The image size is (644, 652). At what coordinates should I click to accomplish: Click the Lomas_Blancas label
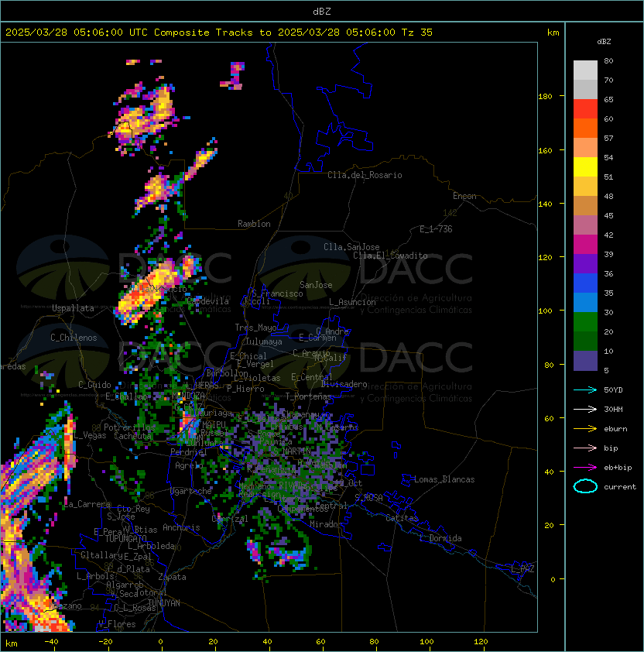coord(444,479)
